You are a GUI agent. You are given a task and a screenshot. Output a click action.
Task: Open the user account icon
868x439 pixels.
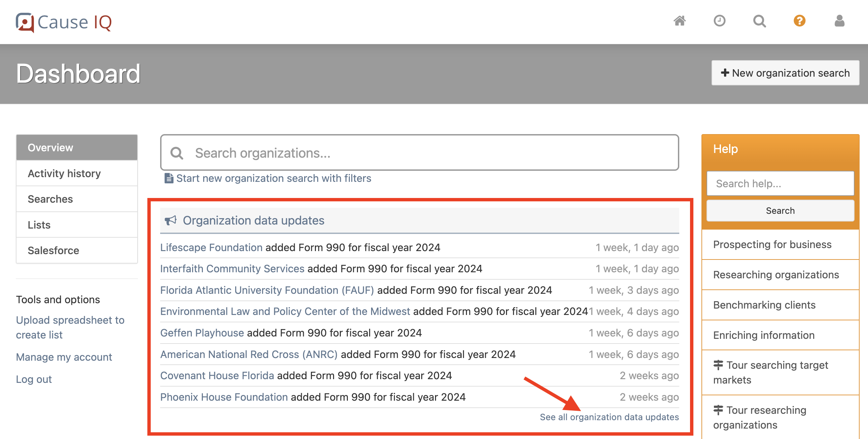coord(839,21)
